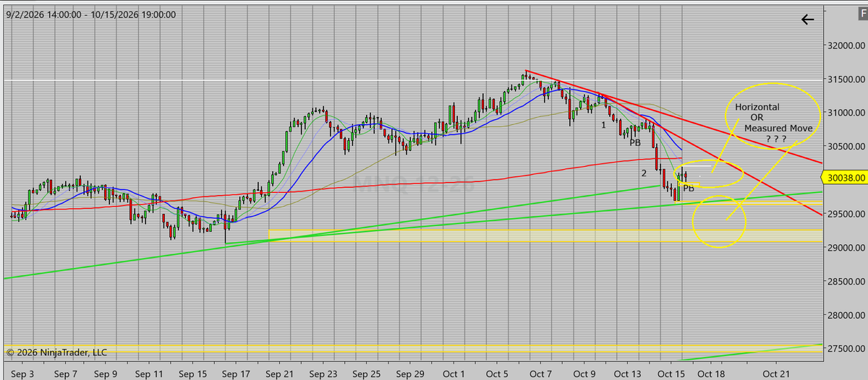Image resolution: width=868 pixels, height=380 pixels.
Task: Click the chart date range text at top
Action: tap(90, 14)
